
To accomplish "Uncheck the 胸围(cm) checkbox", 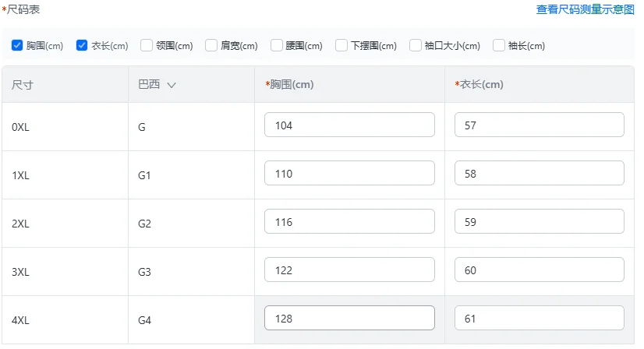I will coord(17,46).
